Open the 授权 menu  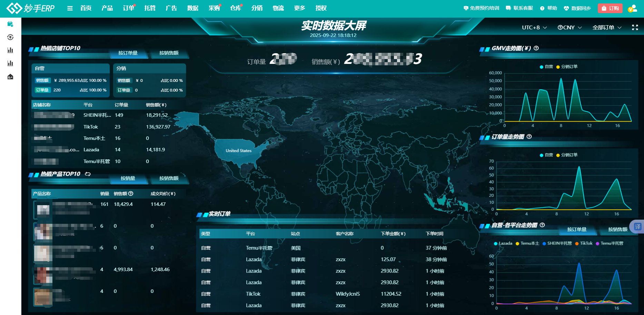[321, 8]
